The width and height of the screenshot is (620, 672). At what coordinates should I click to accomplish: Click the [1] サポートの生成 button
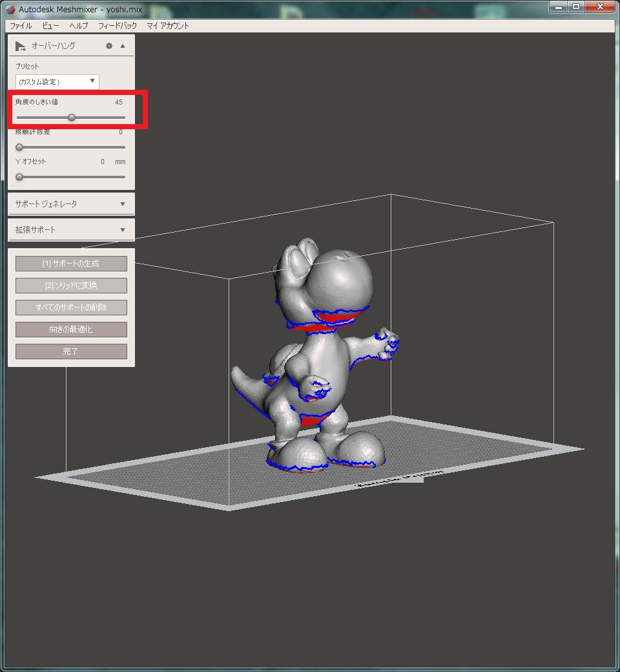[x=71, y=264]
